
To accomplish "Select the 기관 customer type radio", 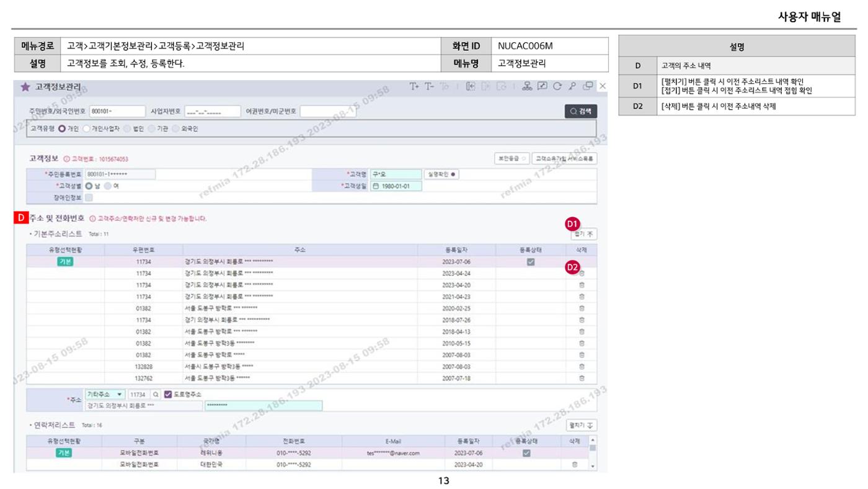I will (151, 129).
